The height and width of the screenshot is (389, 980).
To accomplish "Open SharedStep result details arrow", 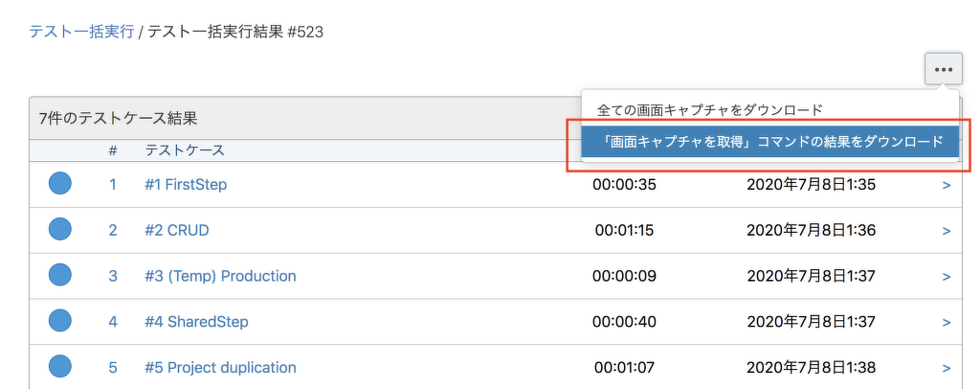I will click(947, 322).
